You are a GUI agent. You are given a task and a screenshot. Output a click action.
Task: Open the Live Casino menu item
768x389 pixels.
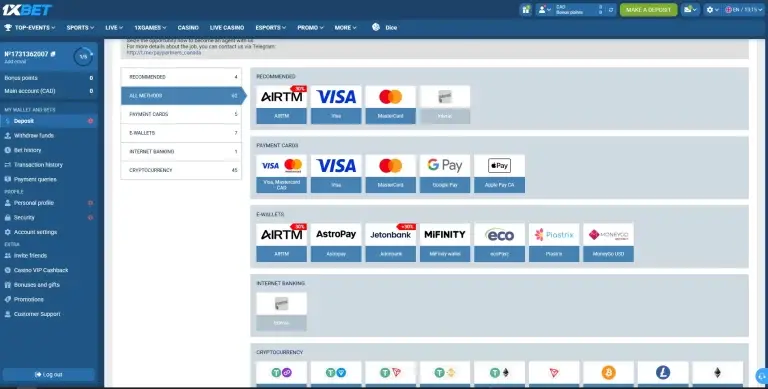227,28
